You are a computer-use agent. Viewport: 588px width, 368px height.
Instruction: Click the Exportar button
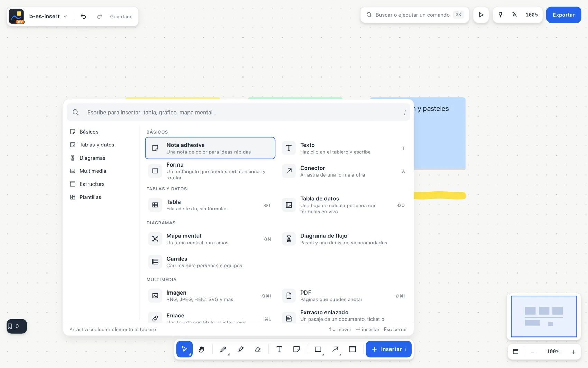[x=563, y=15]
